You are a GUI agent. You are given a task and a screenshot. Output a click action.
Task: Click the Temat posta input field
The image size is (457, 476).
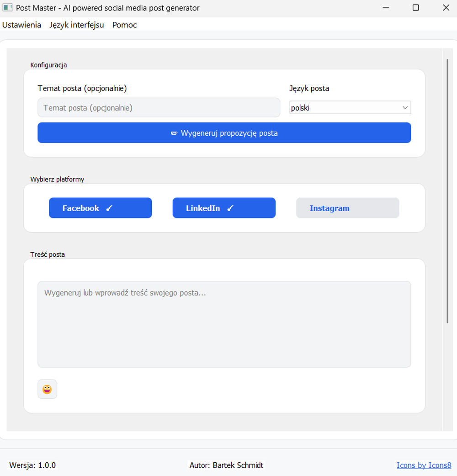point(158,108)
